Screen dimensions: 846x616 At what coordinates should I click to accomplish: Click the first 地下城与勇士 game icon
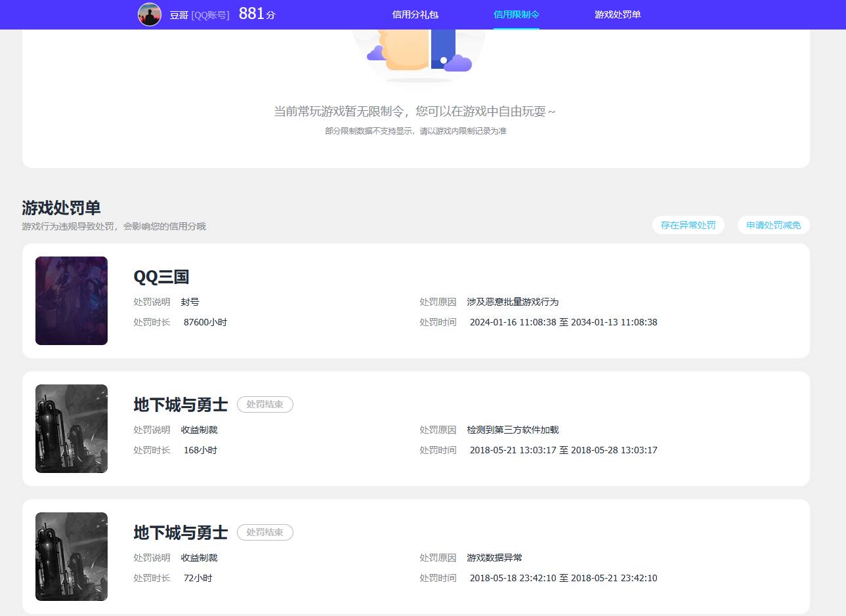click(x=71, y=428)
